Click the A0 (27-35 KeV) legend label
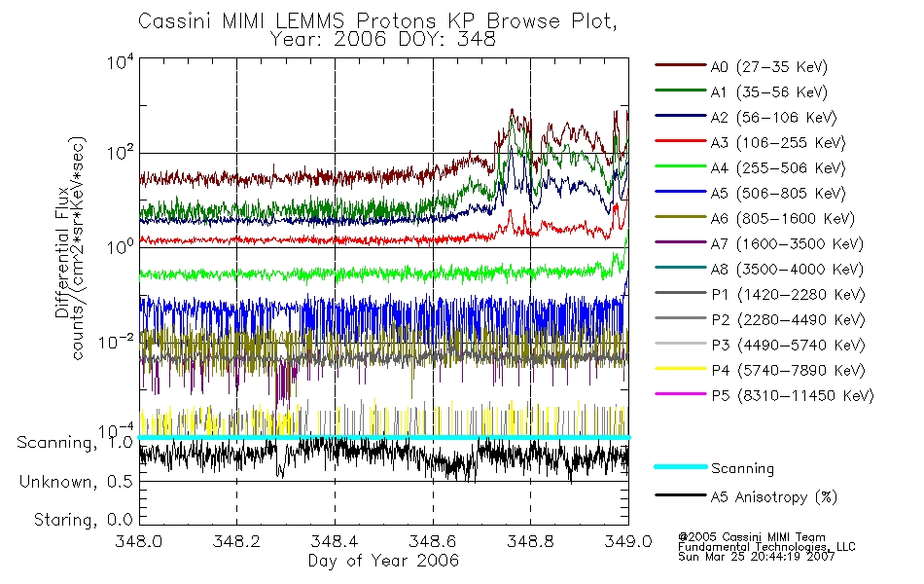924x584 pixels. click(769, 67)
